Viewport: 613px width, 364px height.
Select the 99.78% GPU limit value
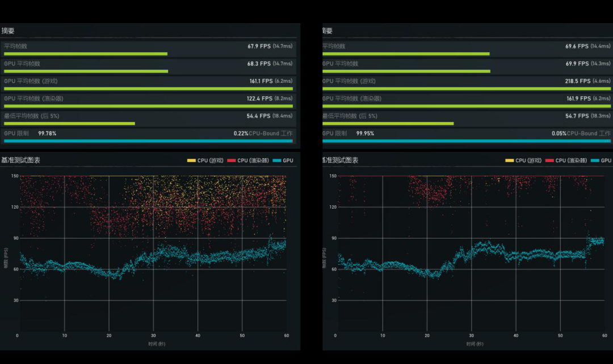point(47,134)
